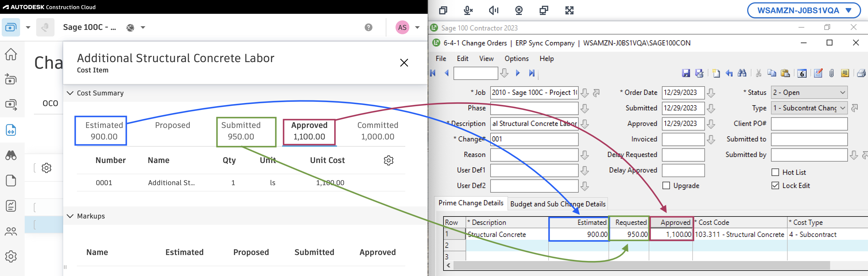The image size is (868, 276).
Task: Collapse the Cost Summary section
Action: (70, 93)
